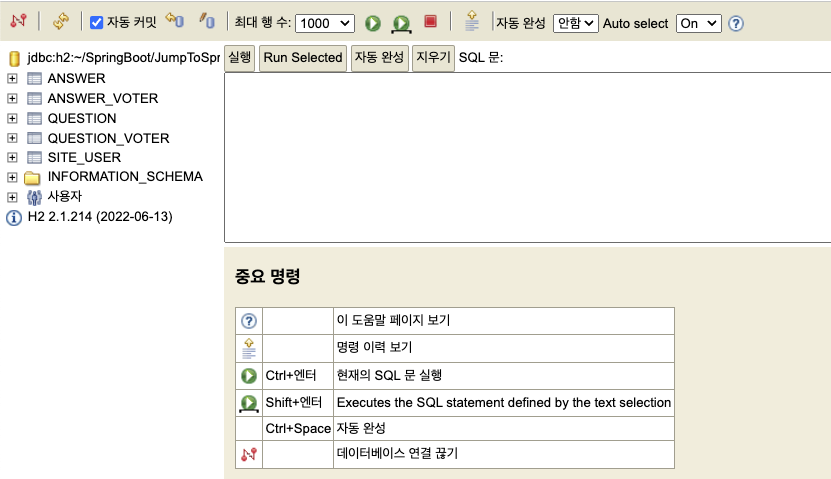Screen dimensions: 831x479
Task: Click the green run toolbar icon
Action: (373, 23)
